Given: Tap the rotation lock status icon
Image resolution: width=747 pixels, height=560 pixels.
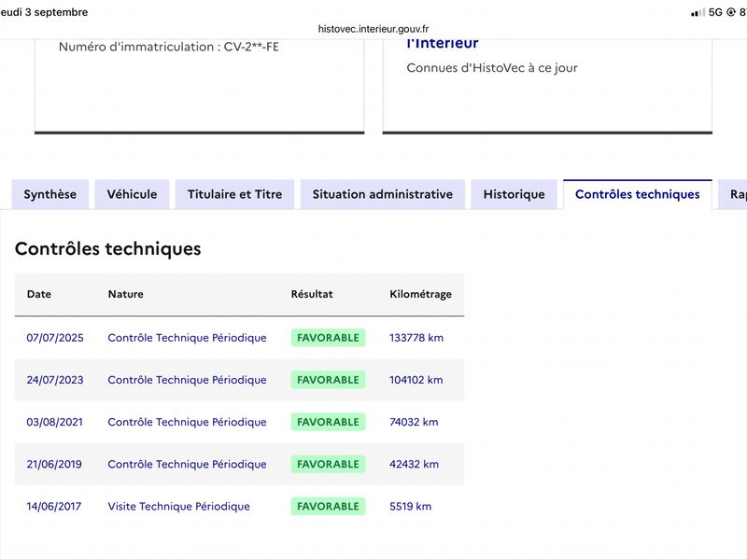Looking at the screenshot, I should click(x=731, y=12).
